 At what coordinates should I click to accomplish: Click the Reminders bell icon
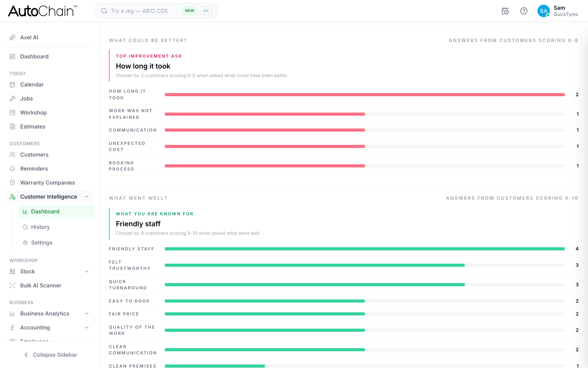[12, 169]
